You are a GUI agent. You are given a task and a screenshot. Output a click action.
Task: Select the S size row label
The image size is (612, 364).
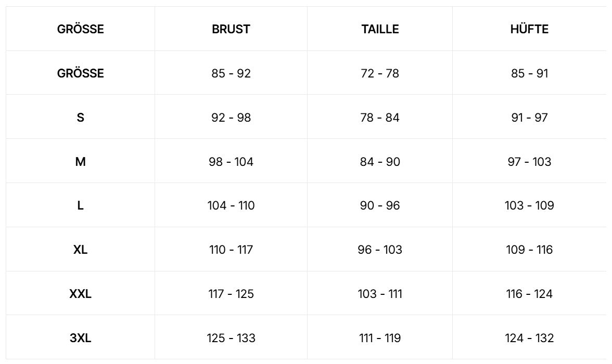[x=80, y=118]
